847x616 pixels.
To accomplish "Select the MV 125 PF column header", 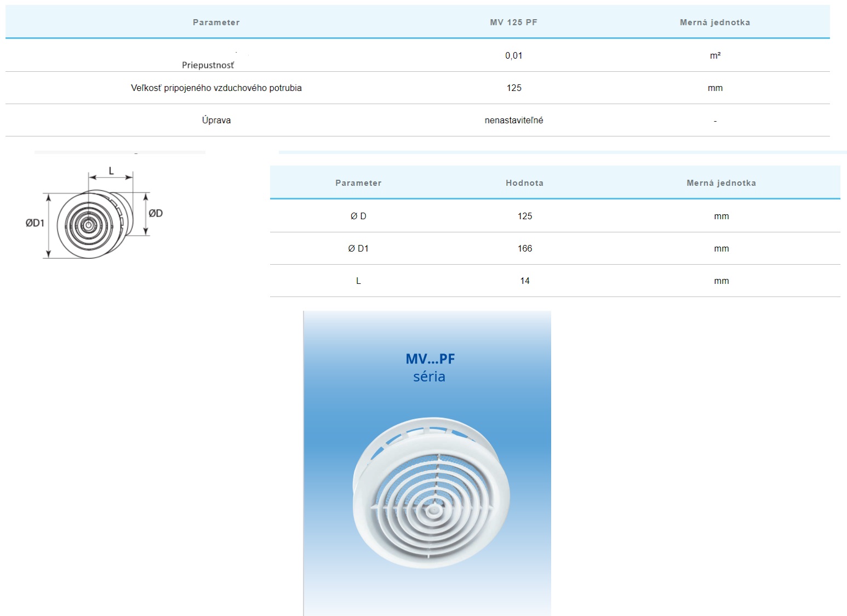I will point(513,22).
